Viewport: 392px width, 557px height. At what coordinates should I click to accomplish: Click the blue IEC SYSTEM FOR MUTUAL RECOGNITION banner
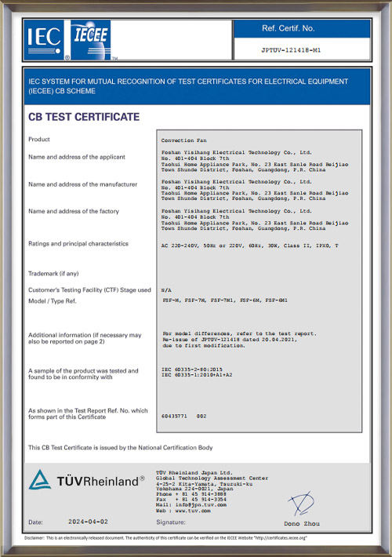coord(197,86)
